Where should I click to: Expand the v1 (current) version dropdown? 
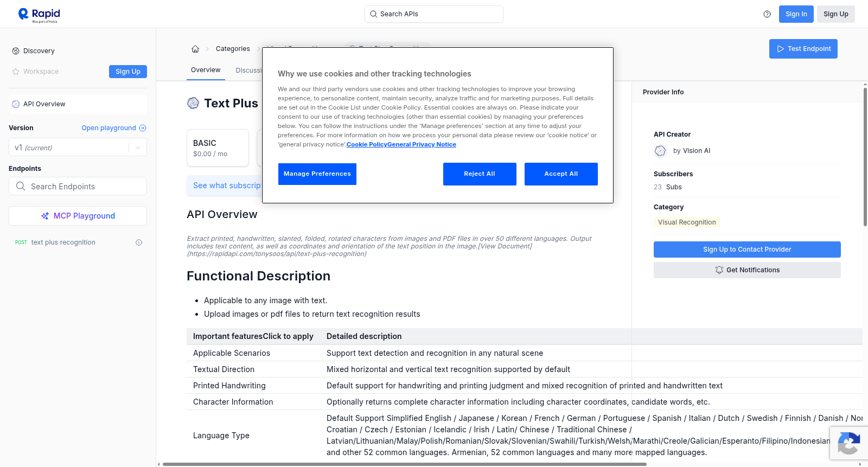(78, 148)
